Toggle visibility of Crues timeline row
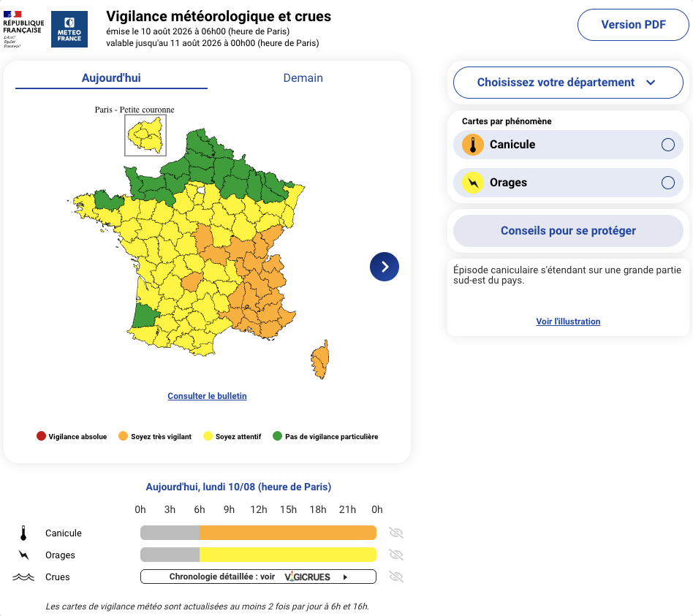693x616 pixels. pyautogui.click(x=396, y=577)
